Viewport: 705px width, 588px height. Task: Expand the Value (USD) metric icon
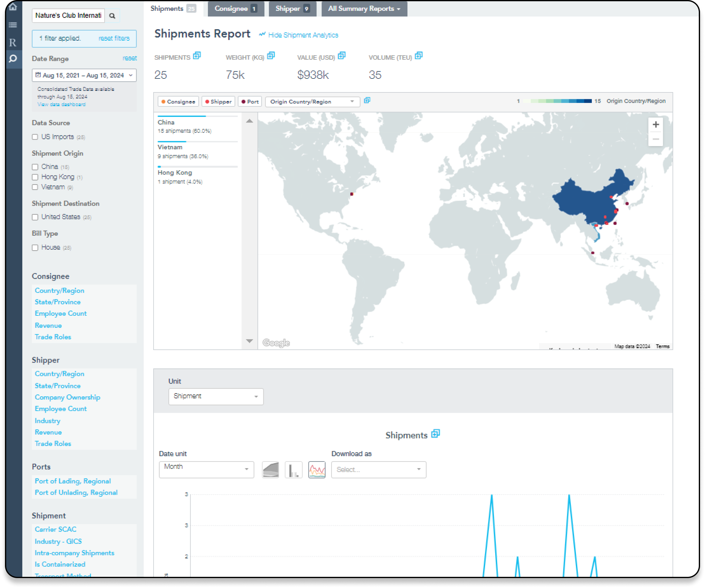coord(342,56)
